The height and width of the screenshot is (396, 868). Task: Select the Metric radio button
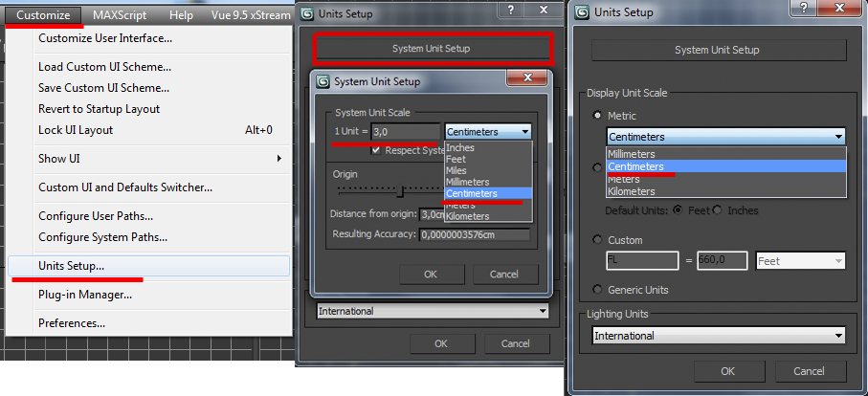(x=597, y=116)
